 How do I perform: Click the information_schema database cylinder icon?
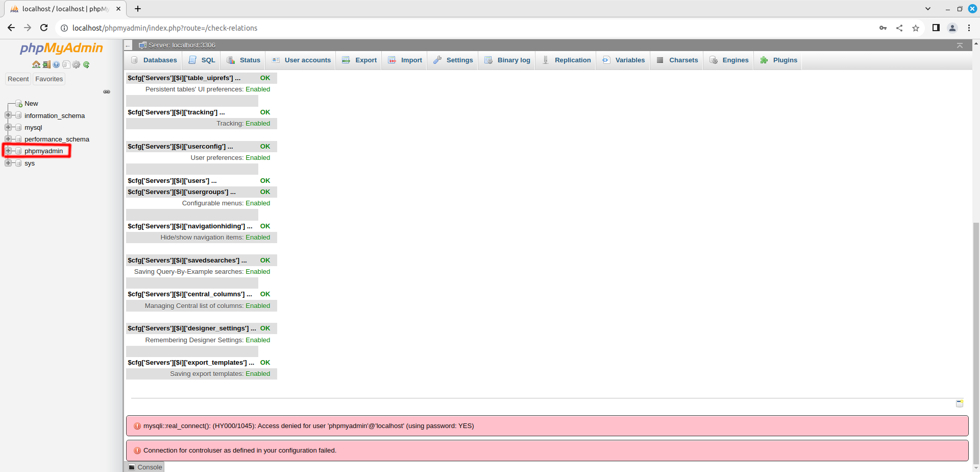[x=18, y=115]
